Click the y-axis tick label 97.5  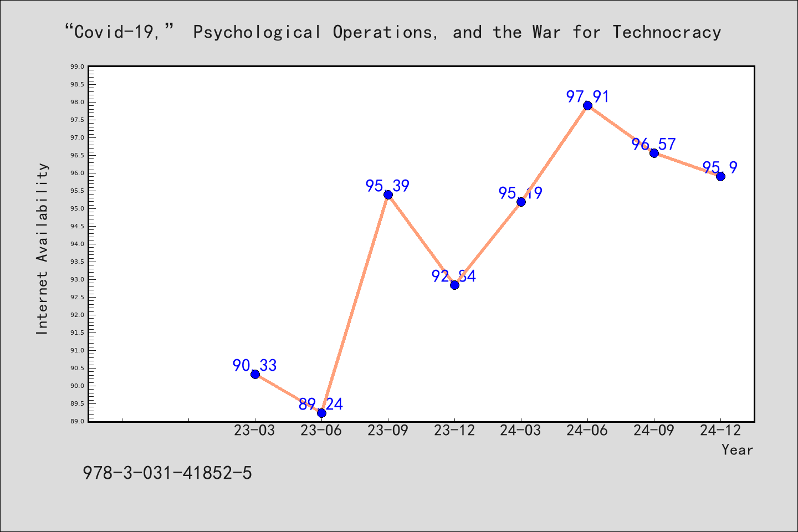point(77,120)
